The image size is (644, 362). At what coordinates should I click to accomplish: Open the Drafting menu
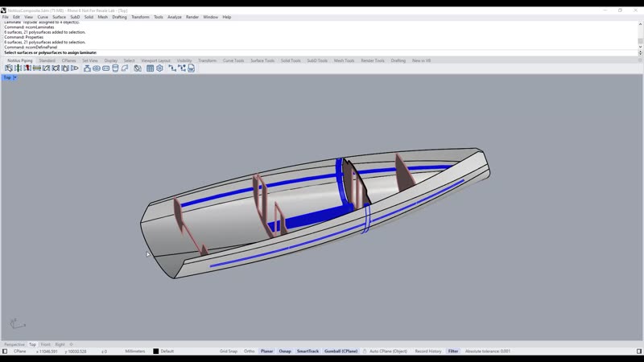[x=119, y=17]
